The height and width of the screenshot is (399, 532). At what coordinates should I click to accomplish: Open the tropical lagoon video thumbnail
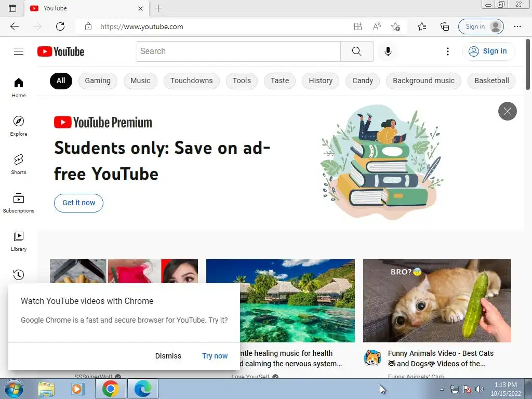297,301
